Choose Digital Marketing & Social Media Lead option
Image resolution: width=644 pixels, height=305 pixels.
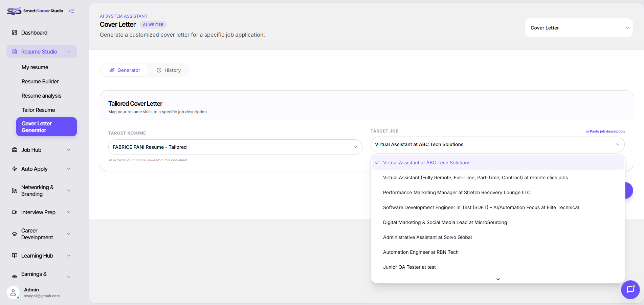point(498,222)
